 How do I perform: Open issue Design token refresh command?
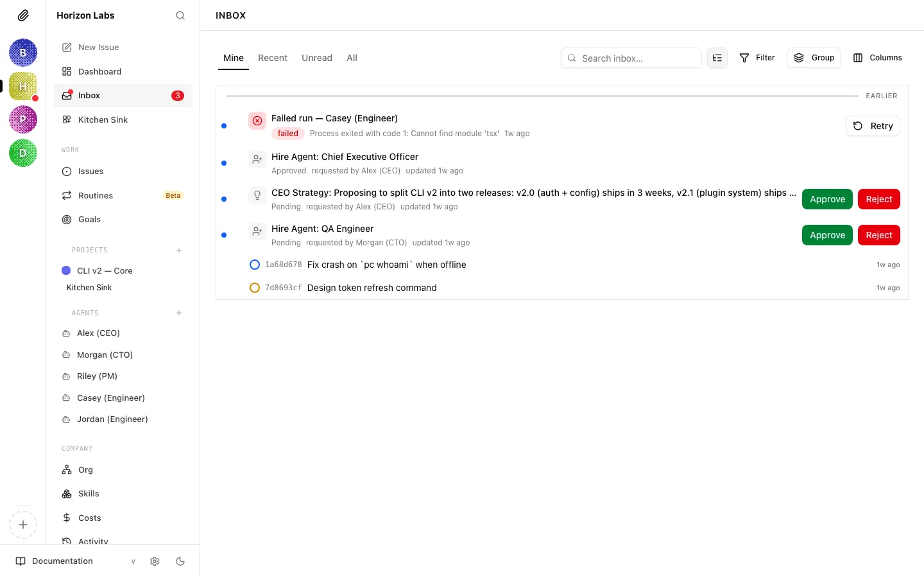(372, 288)
